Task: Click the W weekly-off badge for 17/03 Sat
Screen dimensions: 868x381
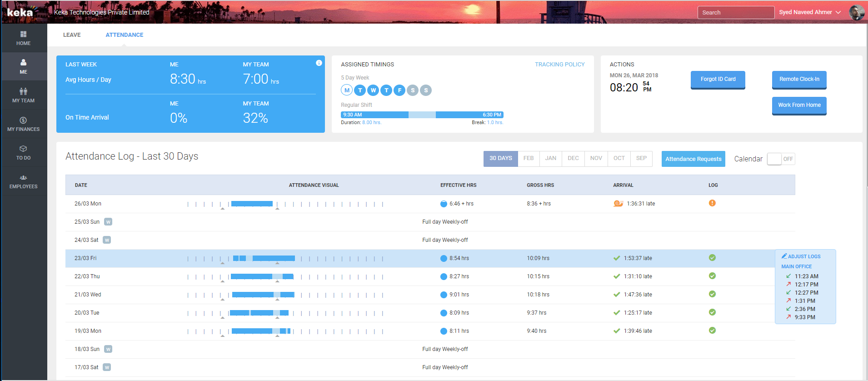Action: [107, 367]
